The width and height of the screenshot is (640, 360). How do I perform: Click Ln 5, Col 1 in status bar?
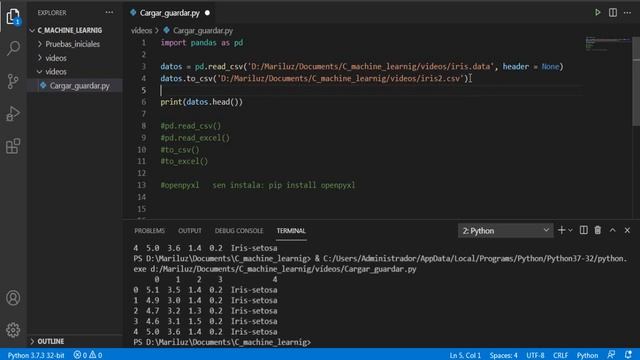pyautogui.click(x=465, y=355)
